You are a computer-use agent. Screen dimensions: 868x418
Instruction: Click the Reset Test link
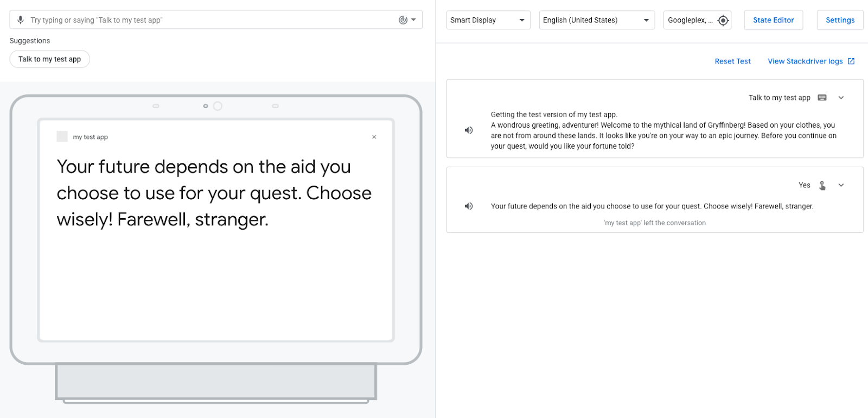coord(732,61)
